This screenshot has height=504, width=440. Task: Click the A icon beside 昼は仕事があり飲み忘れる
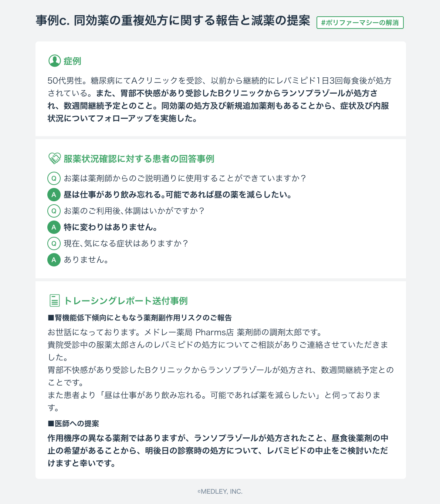tap(54, 195)
